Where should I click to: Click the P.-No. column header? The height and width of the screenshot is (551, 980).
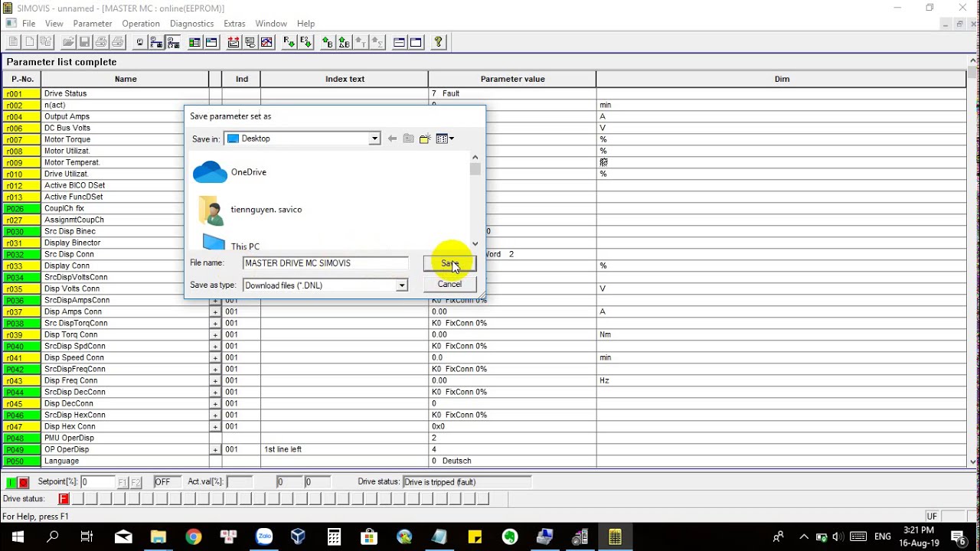pos(22,79)
